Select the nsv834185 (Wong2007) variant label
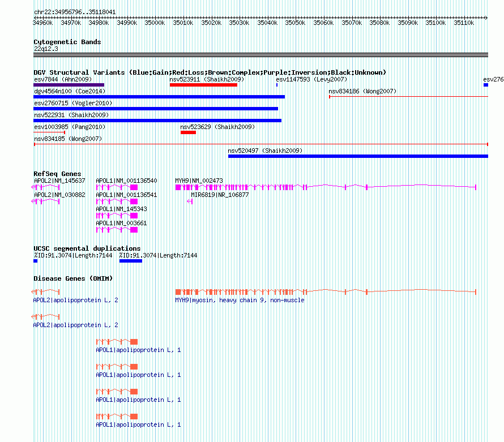 click(x=68, y=139)
